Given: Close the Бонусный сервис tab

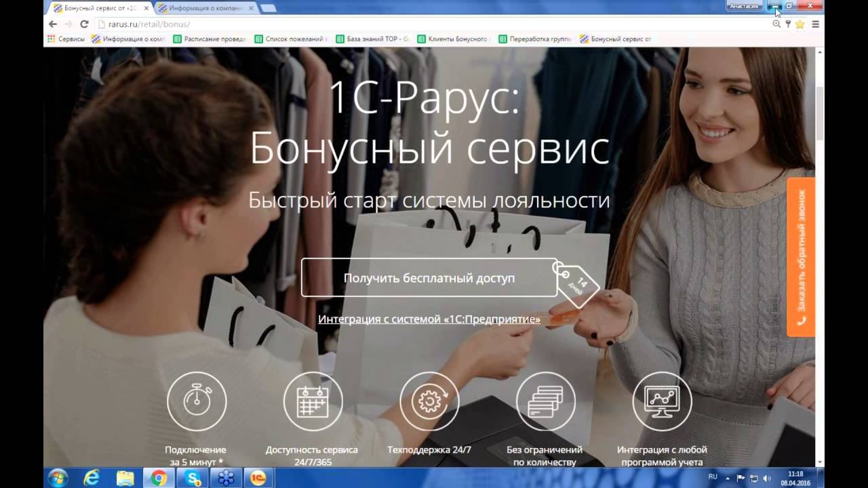Looking at the screenshot, I should [x=146, y=8].
